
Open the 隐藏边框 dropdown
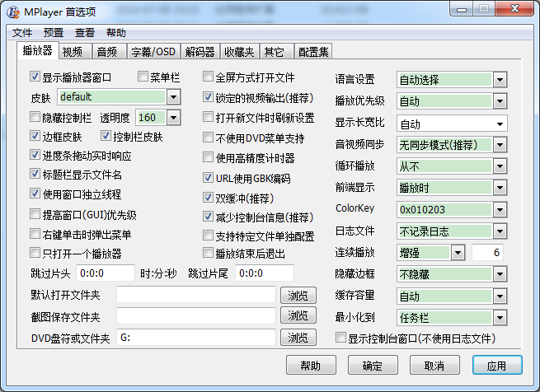(500, 274)
